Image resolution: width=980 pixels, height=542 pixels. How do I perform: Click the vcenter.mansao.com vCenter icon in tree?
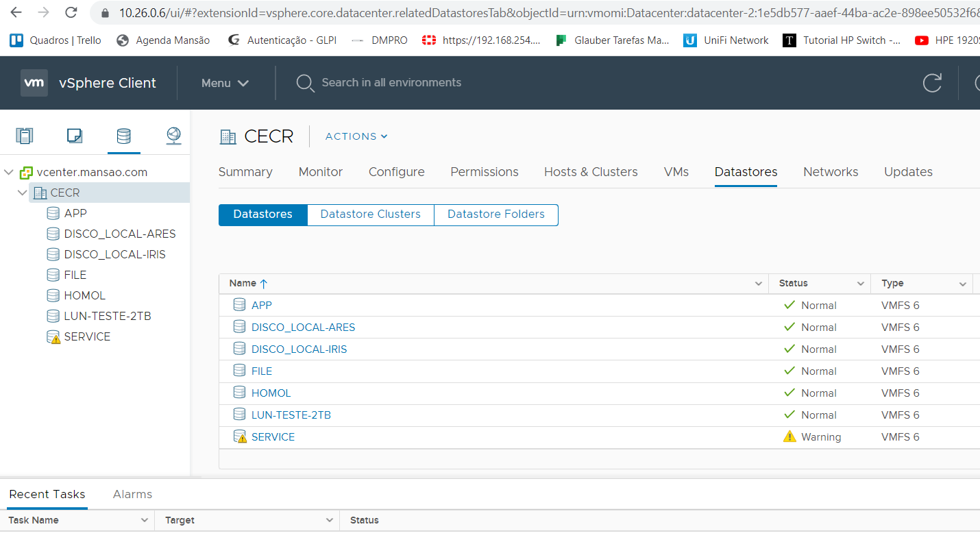click(x=27, y=173)
